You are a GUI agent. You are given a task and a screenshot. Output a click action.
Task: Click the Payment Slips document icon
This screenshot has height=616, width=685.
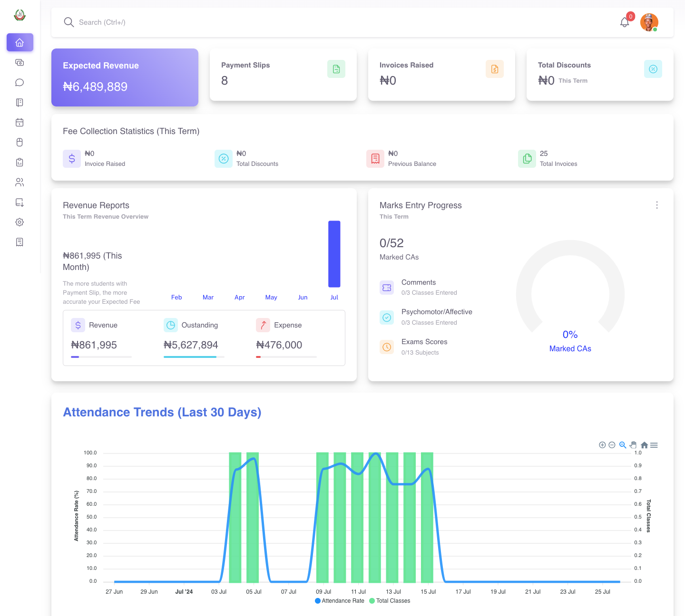[336, 69]
